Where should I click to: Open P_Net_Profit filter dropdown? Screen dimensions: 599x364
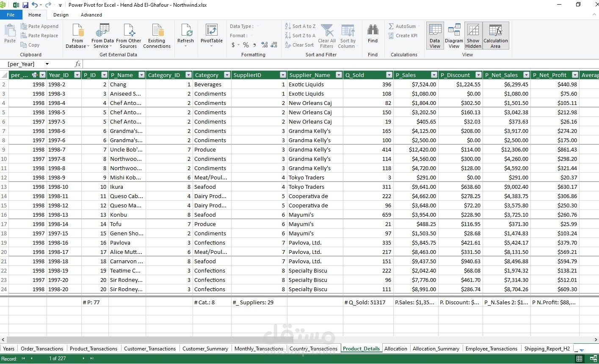(575, 75)
